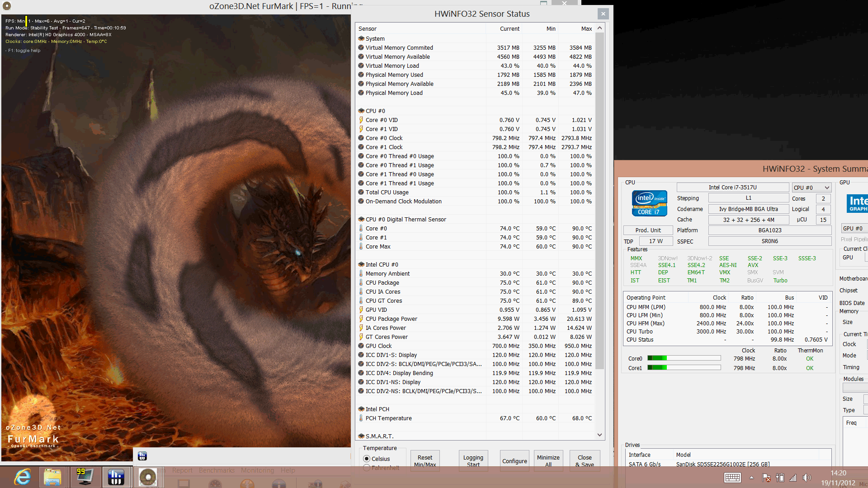Viewport: 868px width, 488px height.
Task: Click the Reset Min/Max button
Action: (x=425, y=461)
